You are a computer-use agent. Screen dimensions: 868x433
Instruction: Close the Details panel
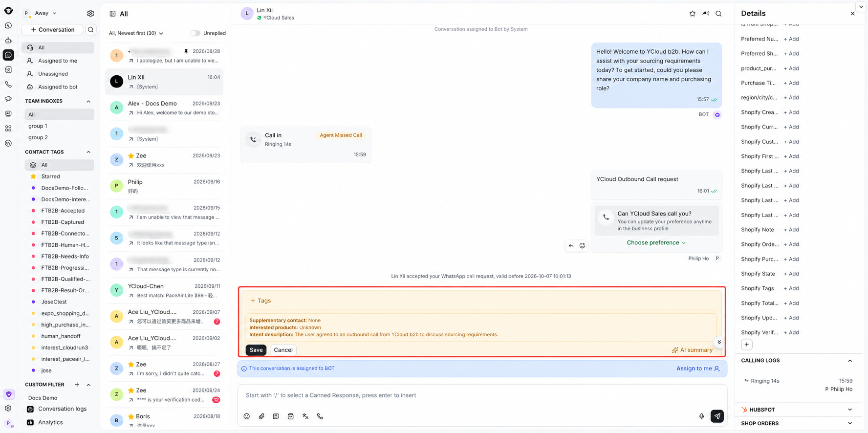click(x=853, y=14)
